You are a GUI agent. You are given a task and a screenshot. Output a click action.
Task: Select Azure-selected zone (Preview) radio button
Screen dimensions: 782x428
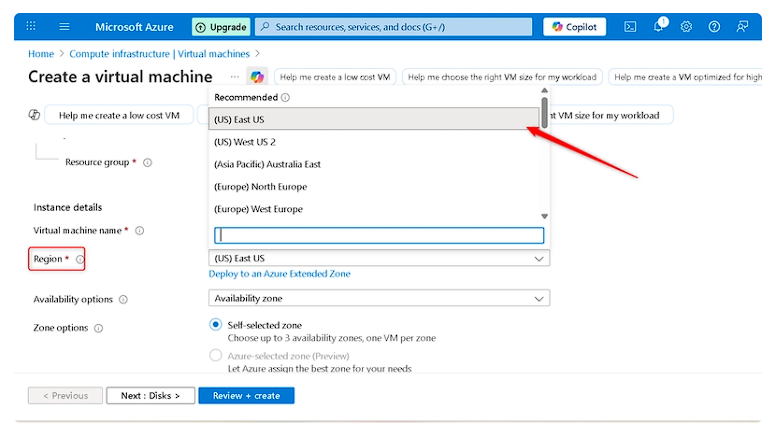pyautogui.click(x=216, y=355)
